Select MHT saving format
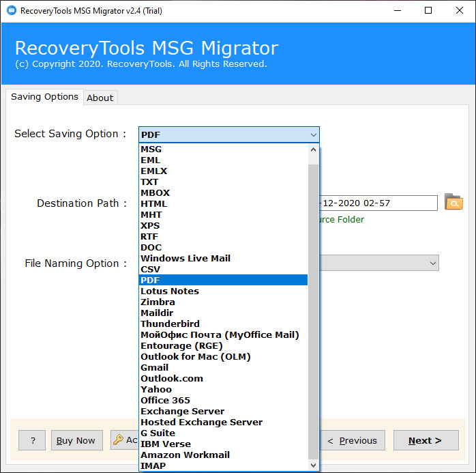The image size is (476, 473). (224, 215)
